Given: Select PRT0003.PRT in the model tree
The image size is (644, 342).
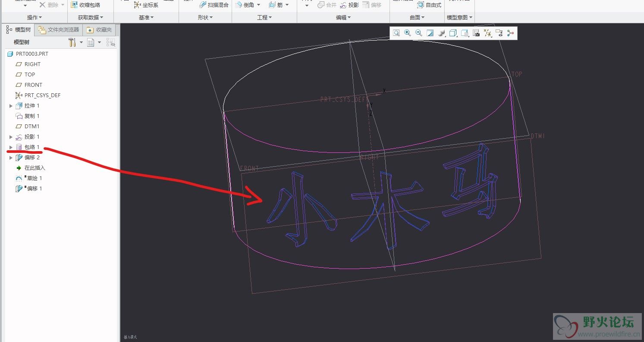Looking at the screenshot, I should click(x=28, y=54).
